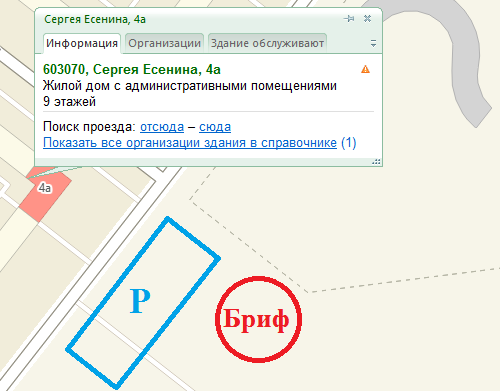Click the popup resize grip corner

[376, 162]
